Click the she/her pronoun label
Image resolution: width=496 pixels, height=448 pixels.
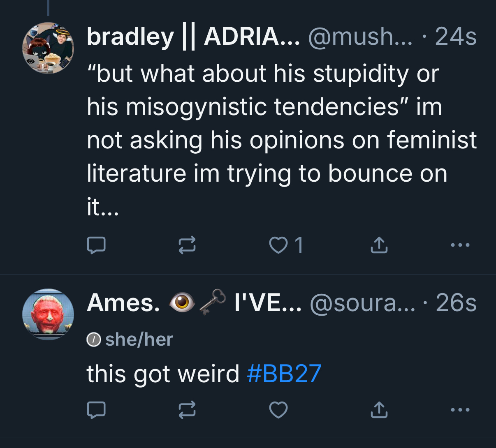pyautogui.click(x=139, y=339)
